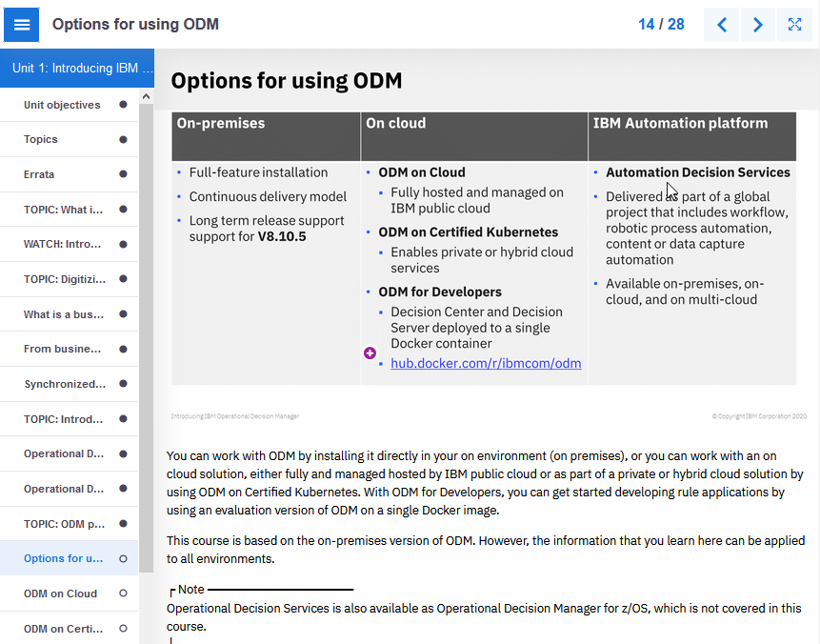Click the sidebar scrollbar thumb
The image size is (820, 644).
[147, 337]
